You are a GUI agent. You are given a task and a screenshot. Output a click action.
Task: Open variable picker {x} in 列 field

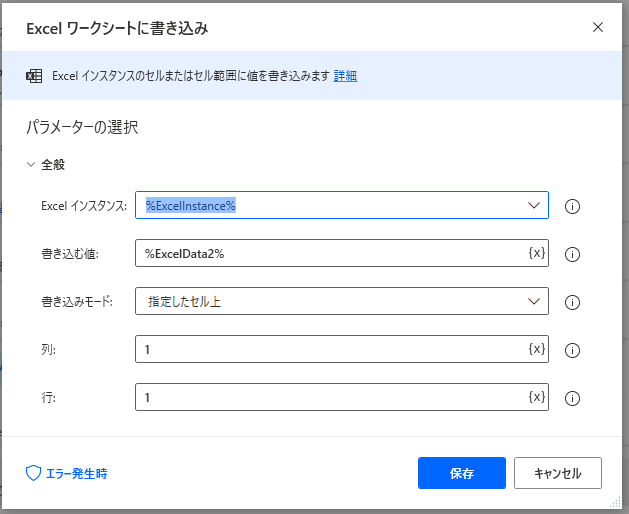(x=536, y=349)
